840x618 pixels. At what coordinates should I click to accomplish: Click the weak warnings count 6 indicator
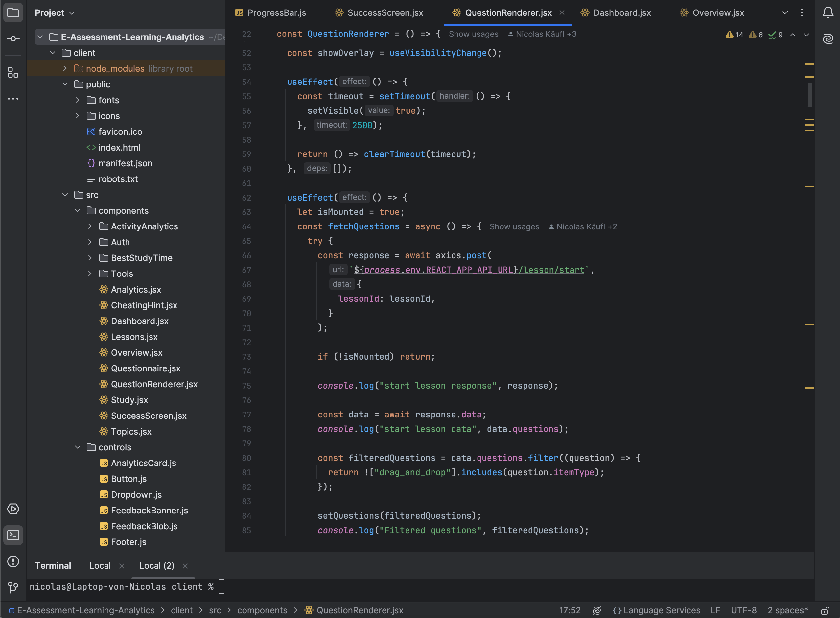tap(756, 35)
